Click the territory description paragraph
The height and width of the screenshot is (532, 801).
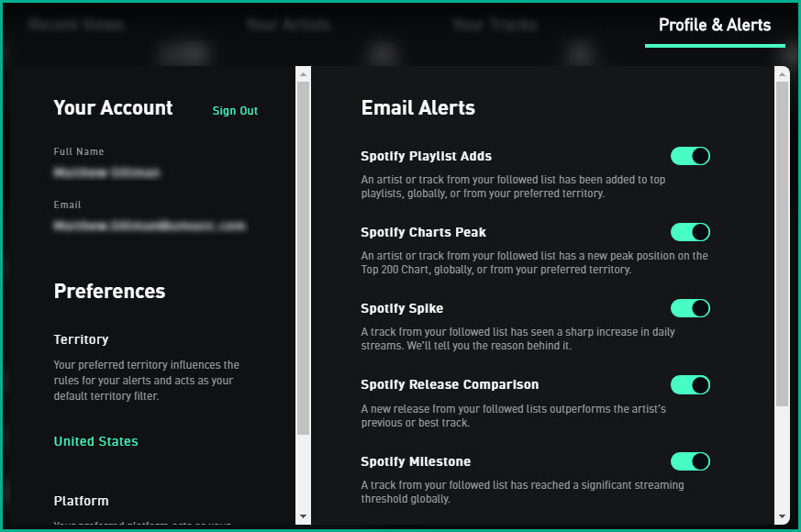(x=147, y=381)
